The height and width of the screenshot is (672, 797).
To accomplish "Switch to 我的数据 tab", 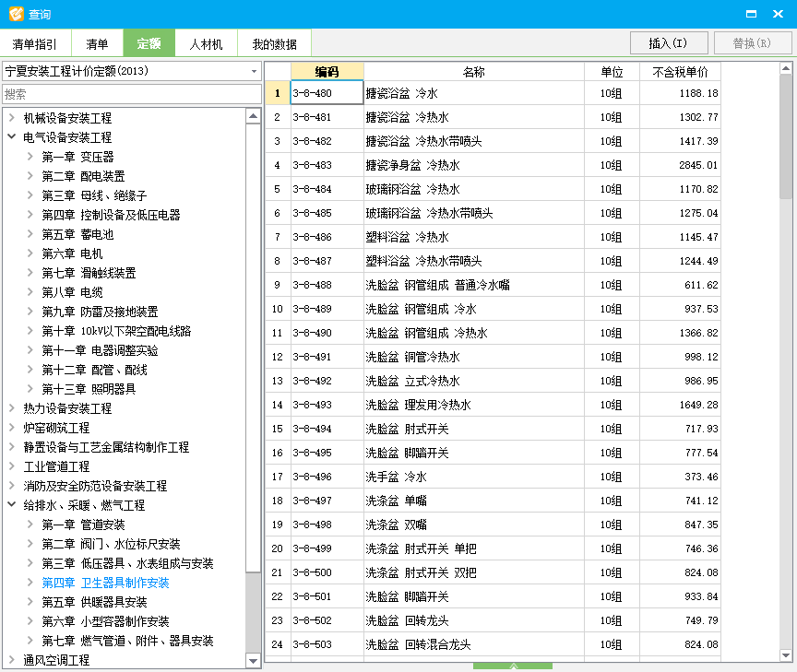I will coord(274,44).
